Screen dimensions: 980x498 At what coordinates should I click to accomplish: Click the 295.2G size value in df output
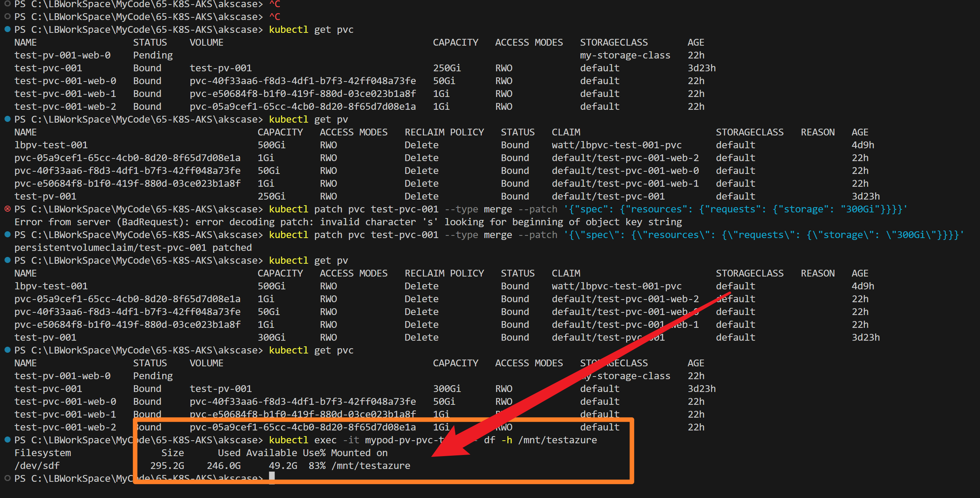tap(167, 466)
